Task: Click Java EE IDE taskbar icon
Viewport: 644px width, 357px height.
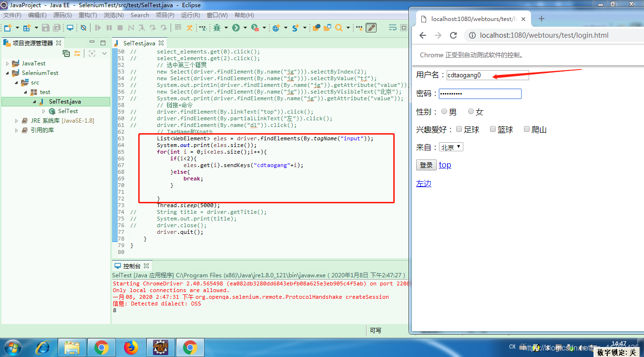Action: pos(160,347)
